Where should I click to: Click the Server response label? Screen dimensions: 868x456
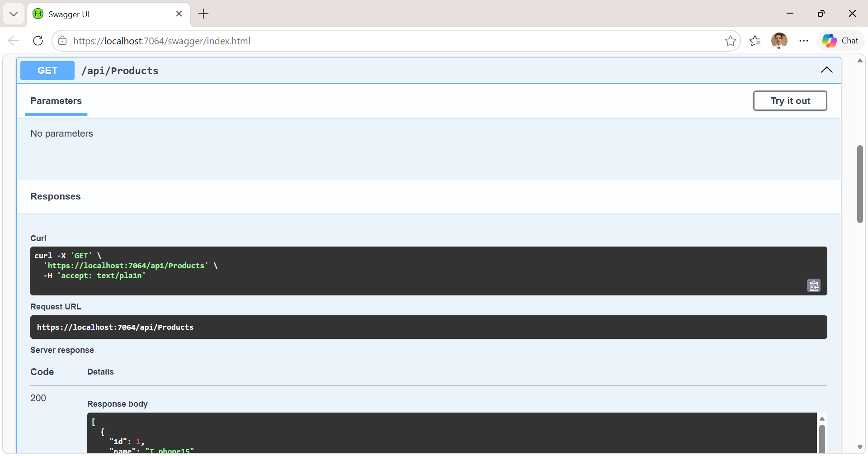(62, 350)
